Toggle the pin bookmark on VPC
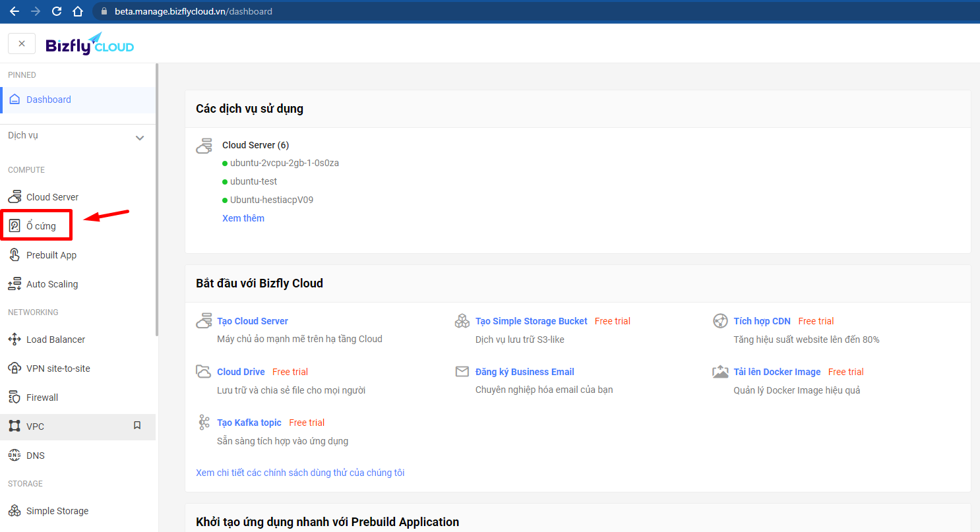This screenshot has width=980, height=532. pos(137,426)
